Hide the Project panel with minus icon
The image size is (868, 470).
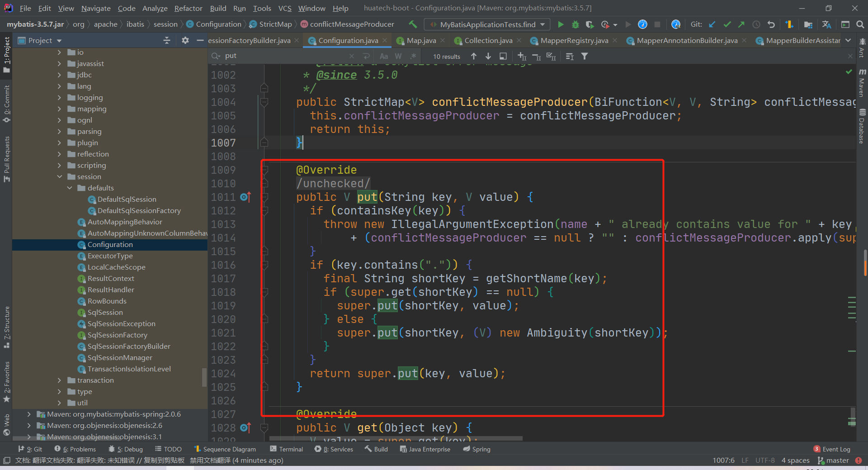200,40
